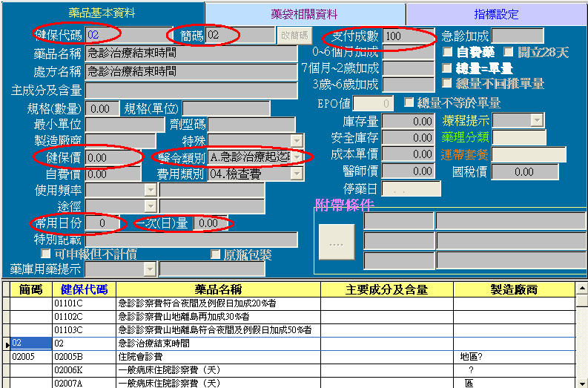Screen dimensions: 588x388
Task: Expand the 使用頻率 dropdown
Action: (151, 189)
